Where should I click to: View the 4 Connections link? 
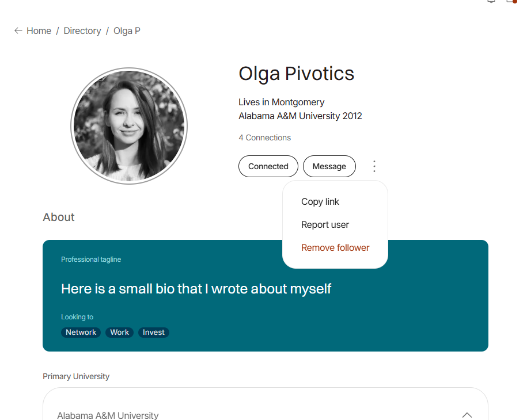pos(264,138)
